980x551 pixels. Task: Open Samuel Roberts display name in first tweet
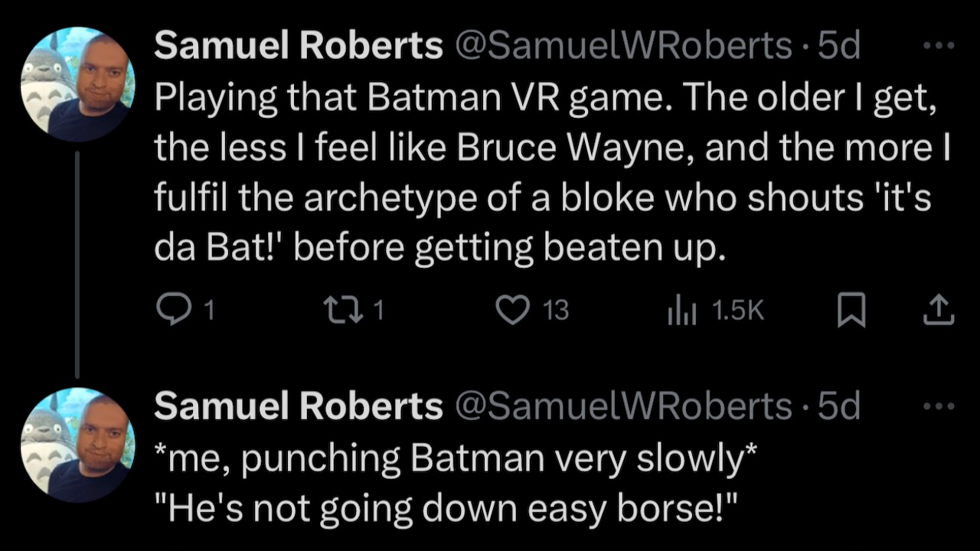pos(299,47)
